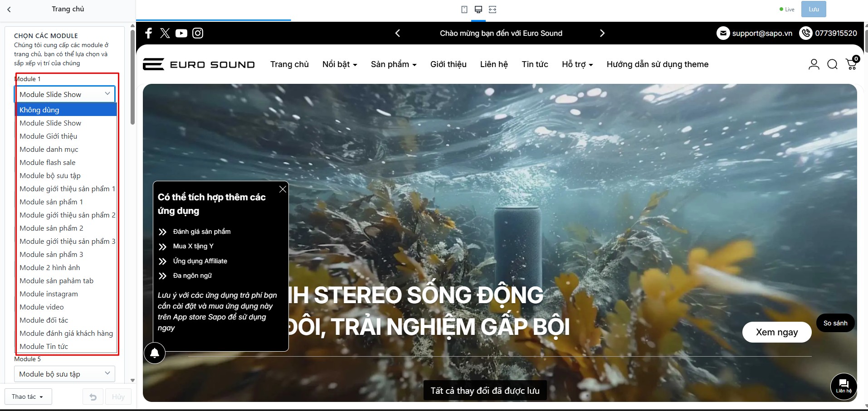Expand the Hỗ trợ menu
868x411 pixels.
coord(577,64)
